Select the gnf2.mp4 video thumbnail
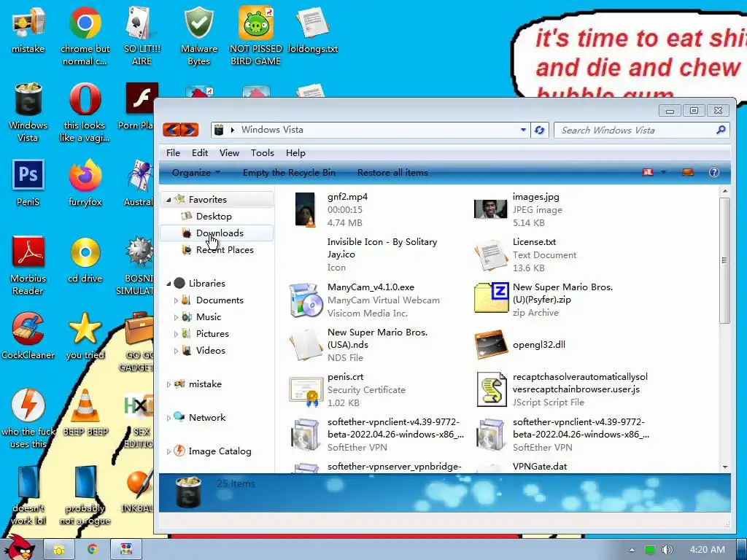Image resolution: width=747 pixels, height=560 pixels. click(x=305, y=209)
